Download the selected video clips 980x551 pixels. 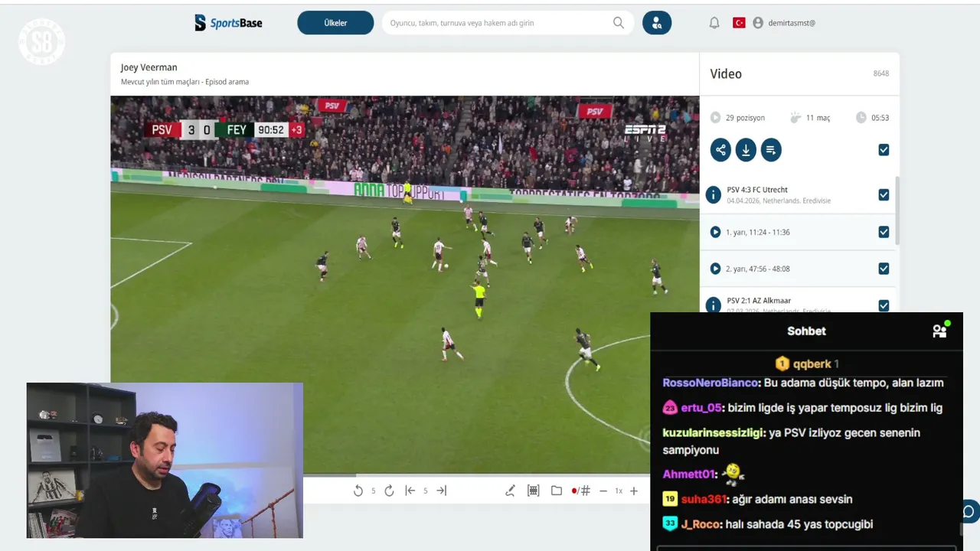(x=746, y=150)
